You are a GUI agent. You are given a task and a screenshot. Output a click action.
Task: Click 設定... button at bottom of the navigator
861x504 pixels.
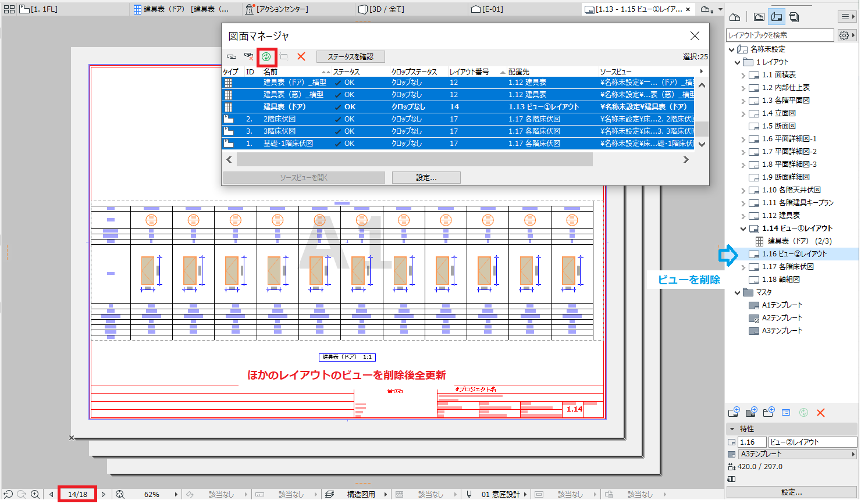click(791, 492)
